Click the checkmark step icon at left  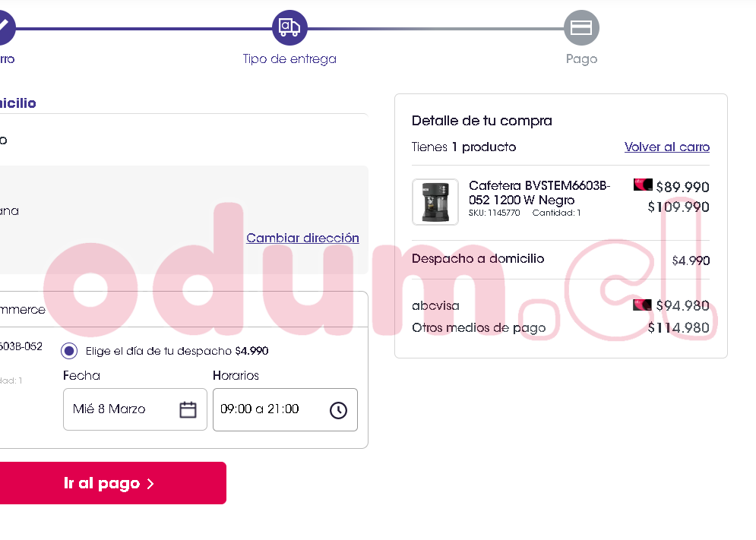[5, 27]
